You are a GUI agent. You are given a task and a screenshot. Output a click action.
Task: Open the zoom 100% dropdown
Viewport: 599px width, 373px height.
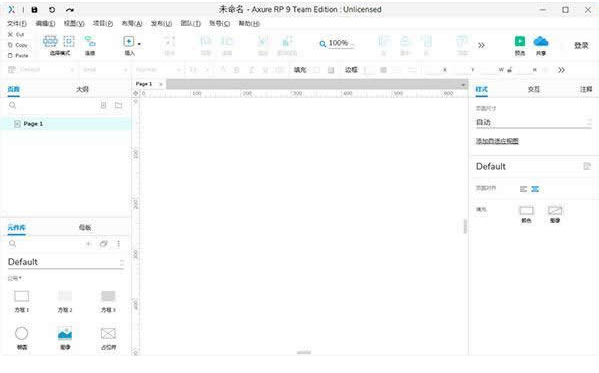[337, 43]
